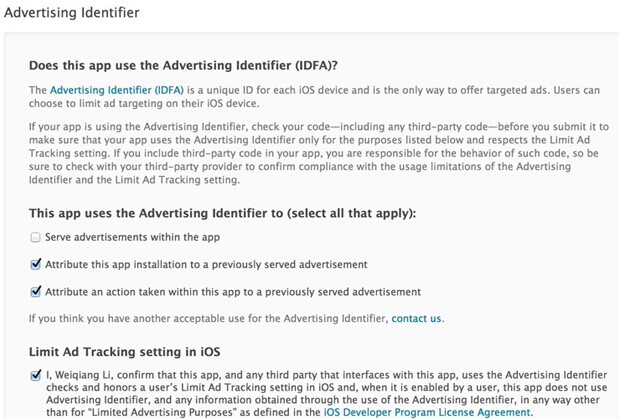Click the another acceptable use sentence
The width and height of the screenshot is (619, 419).
pos(236,318)
